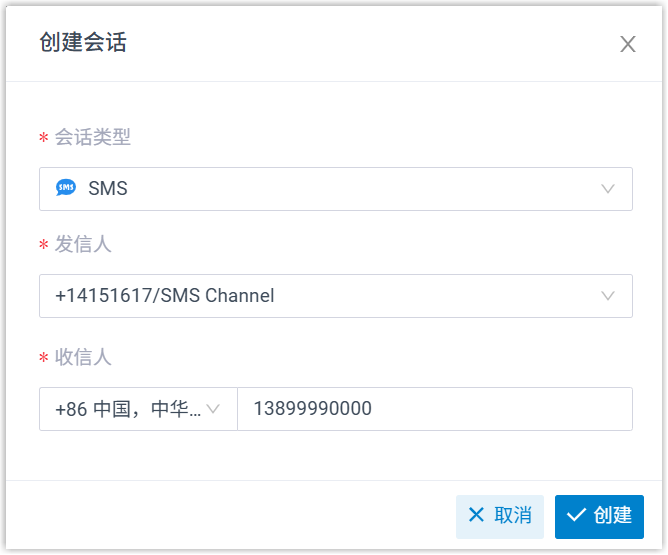Click the 发信人 field label

point(83,244)
